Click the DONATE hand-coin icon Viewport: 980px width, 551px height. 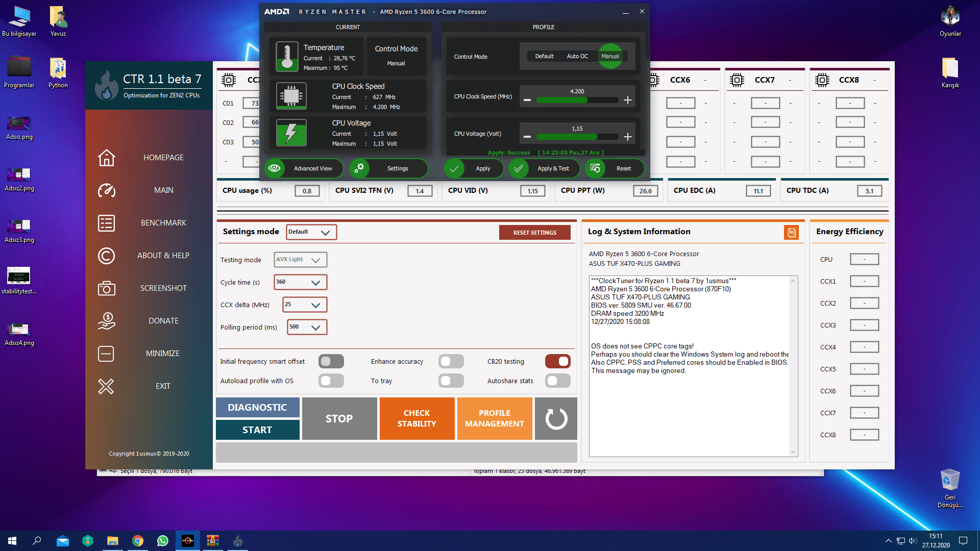tap(106, 321)
